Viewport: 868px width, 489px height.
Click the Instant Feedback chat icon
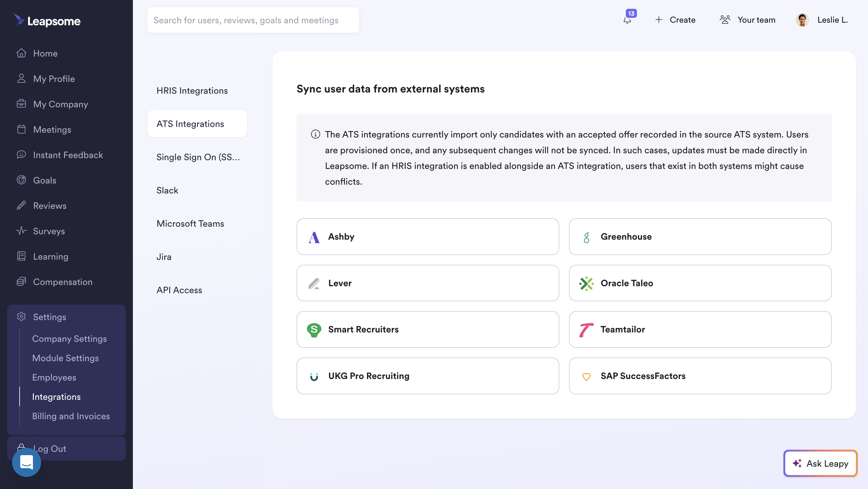pos(21,154)
